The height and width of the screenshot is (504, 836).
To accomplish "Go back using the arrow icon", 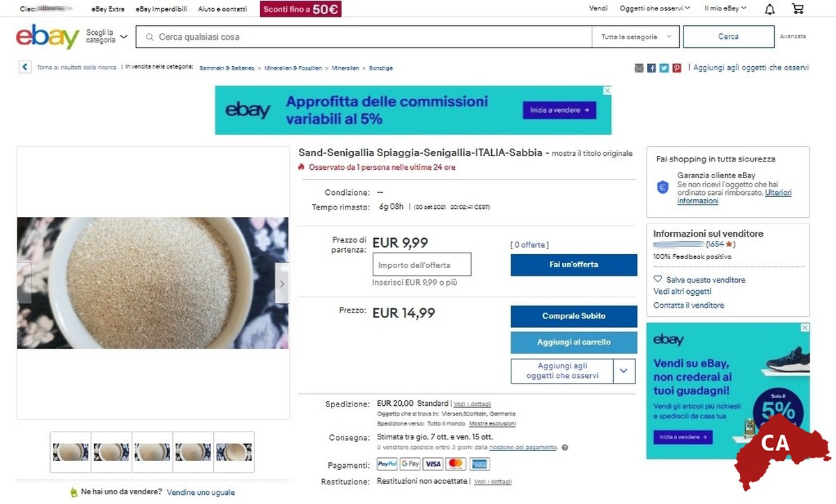I will (25, 68).
